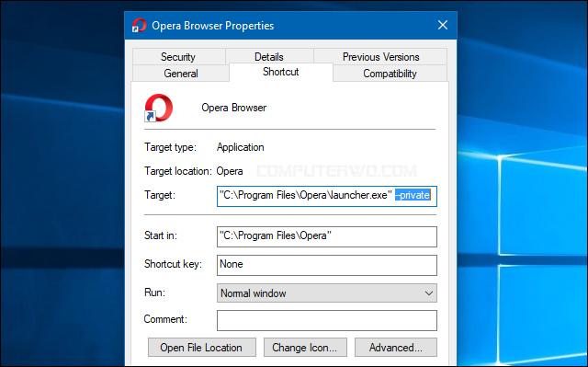The width and height of the screenshot is (588, 367).
Task: Open the Compatibility tab
Action: pos(390,74)
